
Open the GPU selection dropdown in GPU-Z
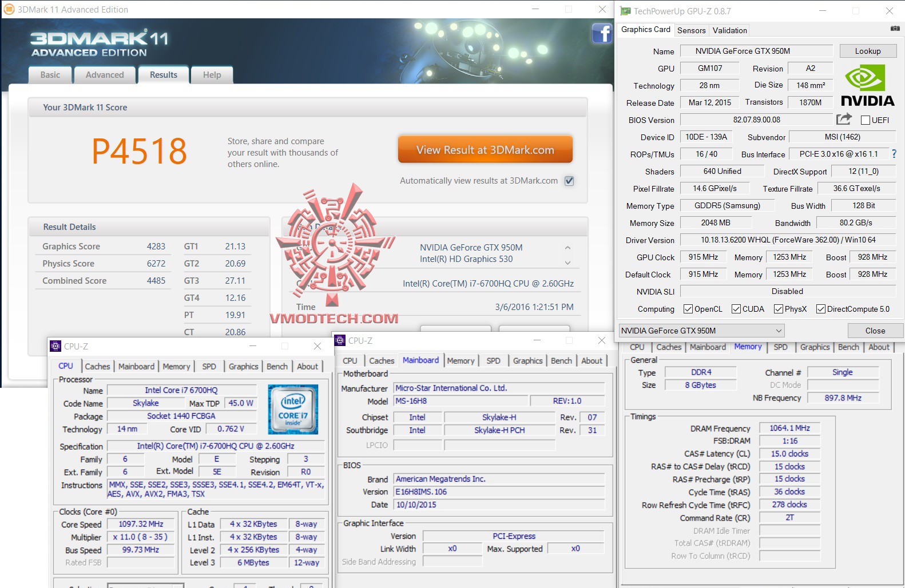click(x=701, y=331)
